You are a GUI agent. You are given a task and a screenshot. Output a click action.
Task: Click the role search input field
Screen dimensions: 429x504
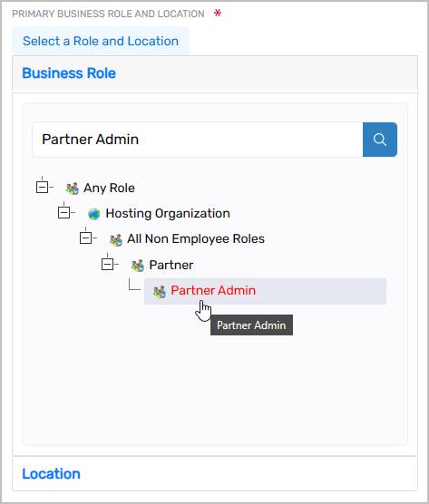[x=198, y=140]
